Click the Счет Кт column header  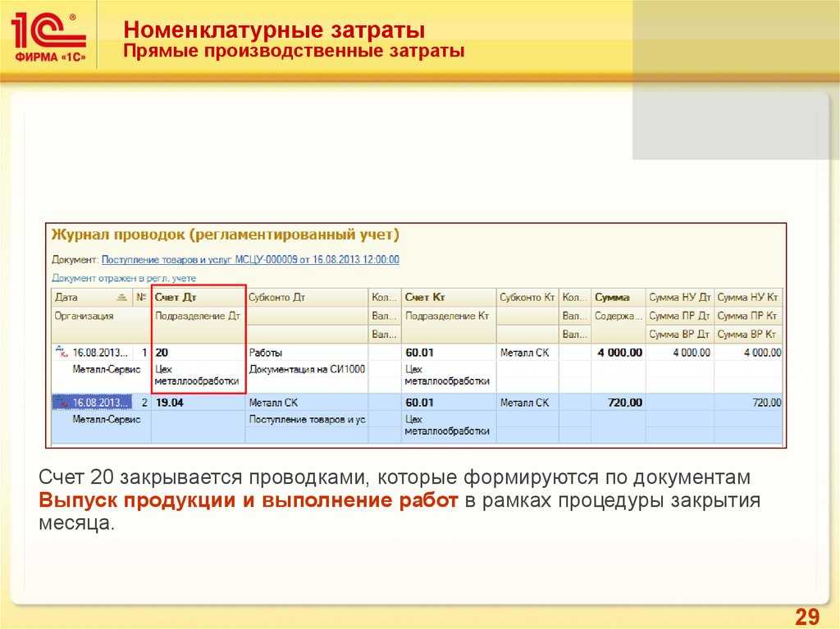click(x=449, y=298)
